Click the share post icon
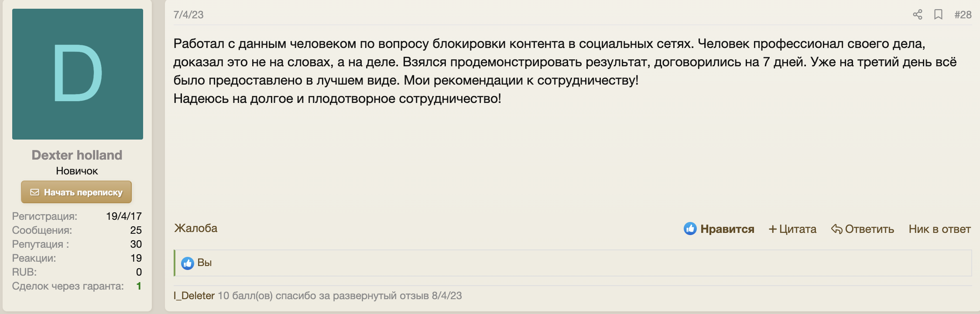Image resolution: width=980 pixels, height=314 pixels. click(917, 15)
